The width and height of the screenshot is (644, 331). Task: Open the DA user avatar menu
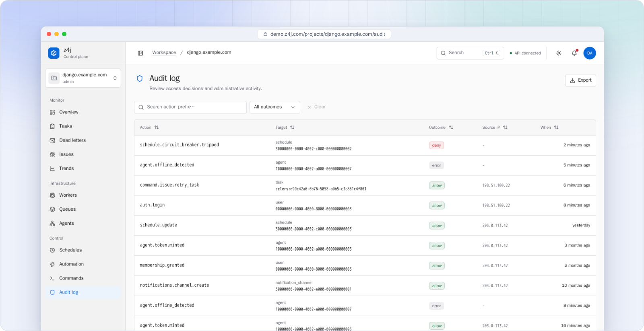click(590, 53)
